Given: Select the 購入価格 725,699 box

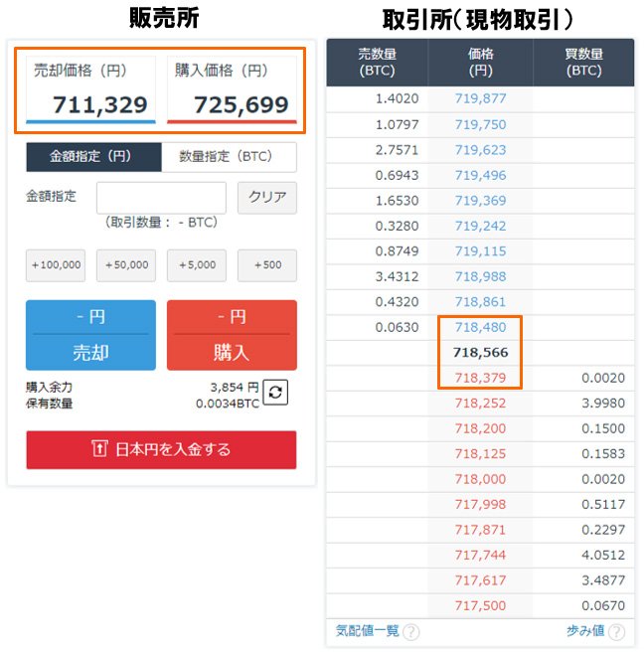Looking at the screenshot, I should point(232,89).
